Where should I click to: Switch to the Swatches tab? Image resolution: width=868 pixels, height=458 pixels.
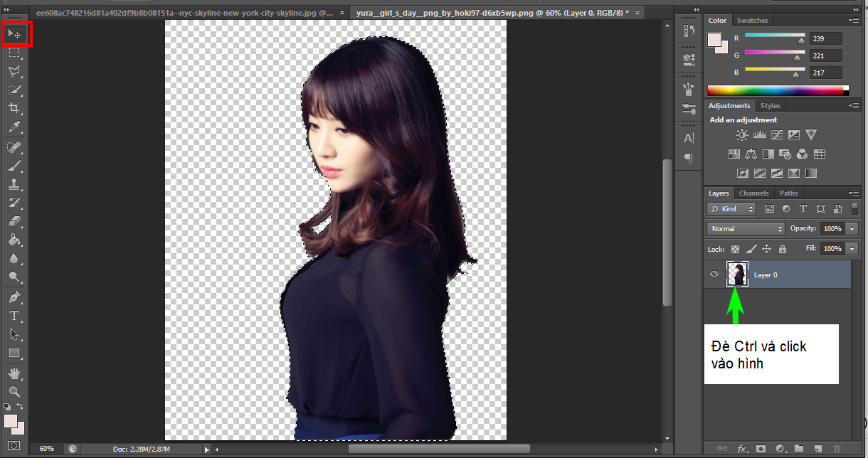tap(752, 21)
